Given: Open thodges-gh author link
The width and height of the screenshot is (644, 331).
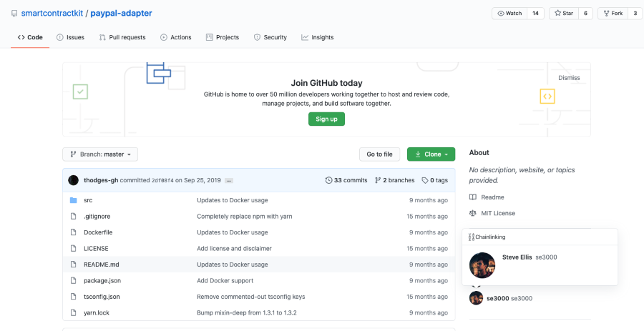Looking at the screenshot, I should pos(101,180).
